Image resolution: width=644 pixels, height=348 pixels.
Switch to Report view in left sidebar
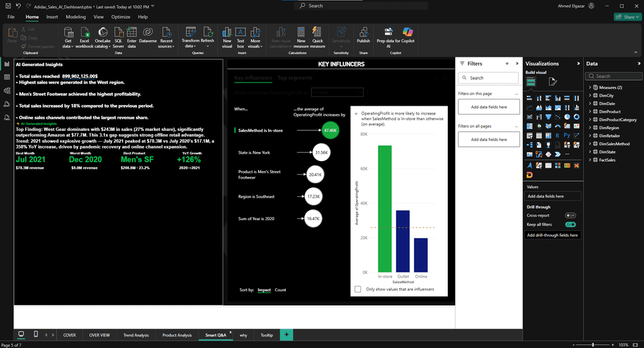pos(6,64)
